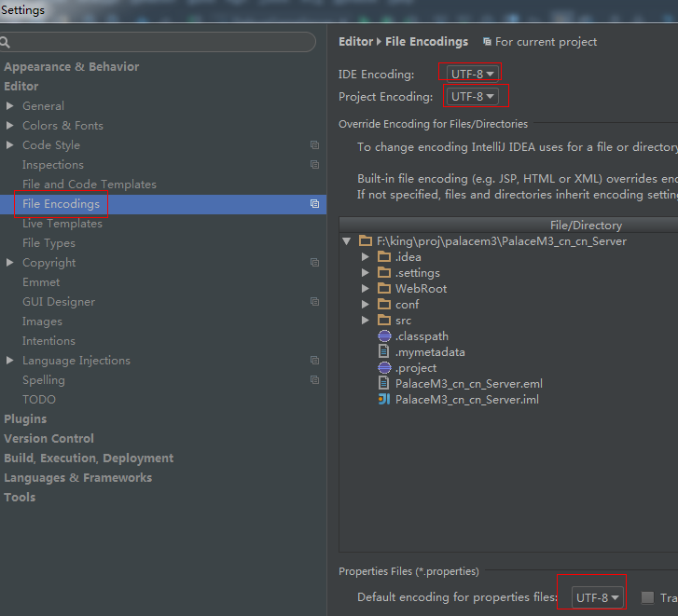Open properties files default encoding dropdown
Image resolution: width=678 pixels, height=616 pixels.
coord(597,597)
